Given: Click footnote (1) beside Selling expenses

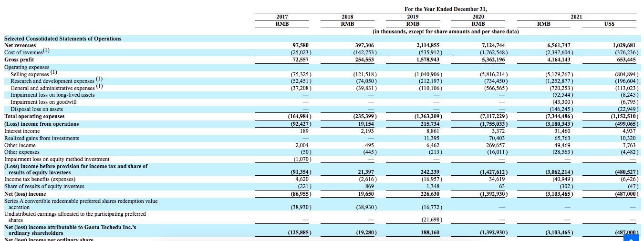Looking at the screenshot, I should (x=53, y=72).
